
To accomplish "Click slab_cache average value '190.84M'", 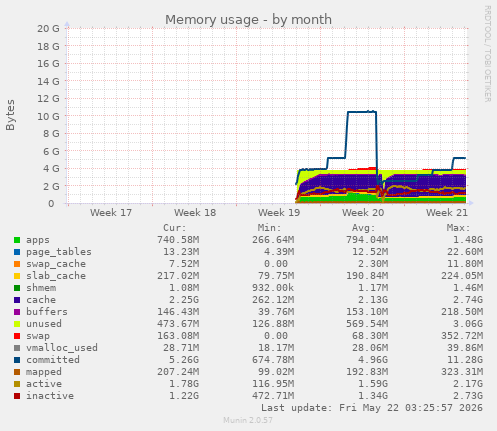I will (367, 276).
